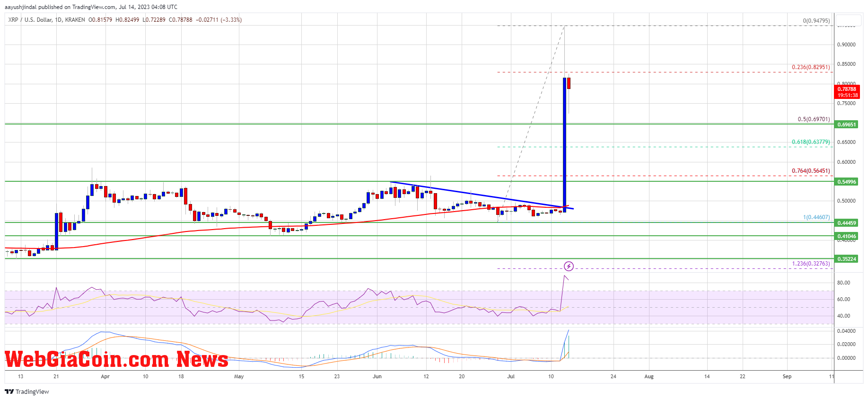Image resolution: width=868 pixels, height=400 pixels.
Task: Click the open value O0.81579
Action: [x=100, y=20]
